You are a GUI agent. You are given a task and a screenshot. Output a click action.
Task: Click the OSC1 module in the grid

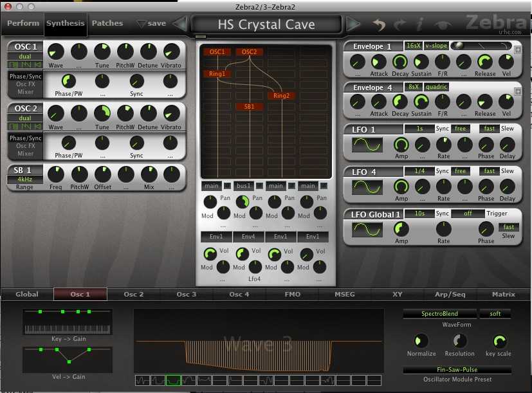(217, 52)
